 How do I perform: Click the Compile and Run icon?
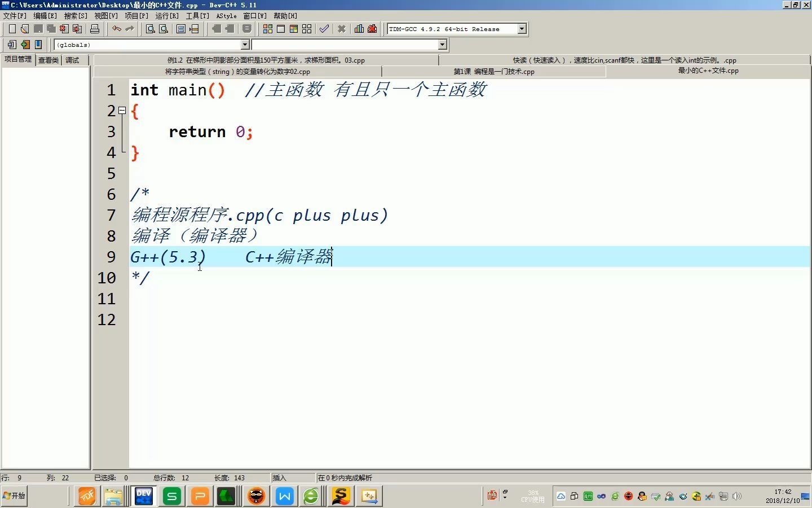click(x=294, y=29)
